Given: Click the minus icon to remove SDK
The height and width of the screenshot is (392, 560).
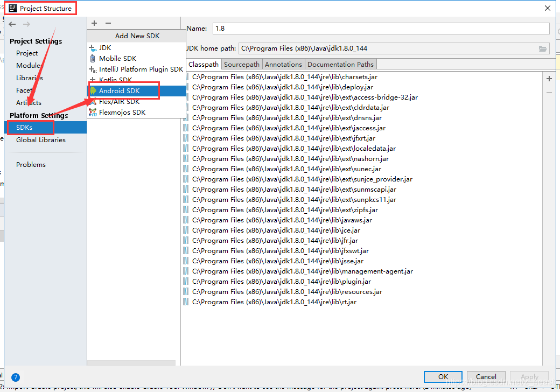Looking at the screenshot, I should [x=108, y=23].
